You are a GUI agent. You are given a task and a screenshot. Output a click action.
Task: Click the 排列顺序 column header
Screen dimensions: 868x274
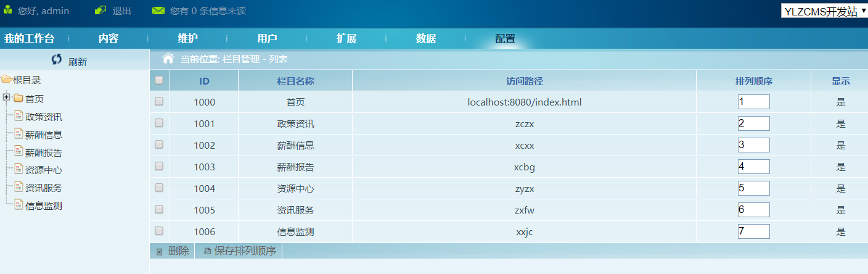pyautogui.click(x=754, y=81)
